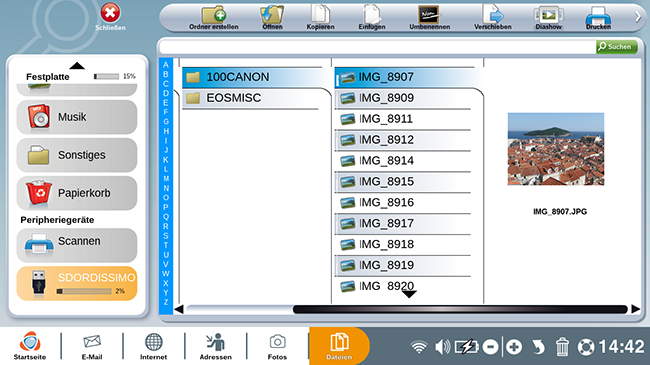Viewport: 650px width, 365px height.
Task: Click the minus zoom-out icon
Action: pos(490,347)
